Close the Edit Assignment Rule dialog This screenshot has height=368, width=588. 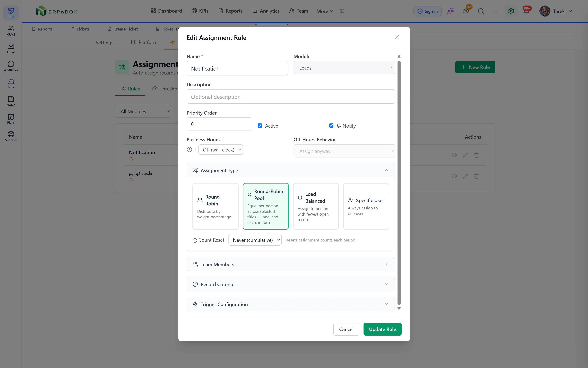397,37
